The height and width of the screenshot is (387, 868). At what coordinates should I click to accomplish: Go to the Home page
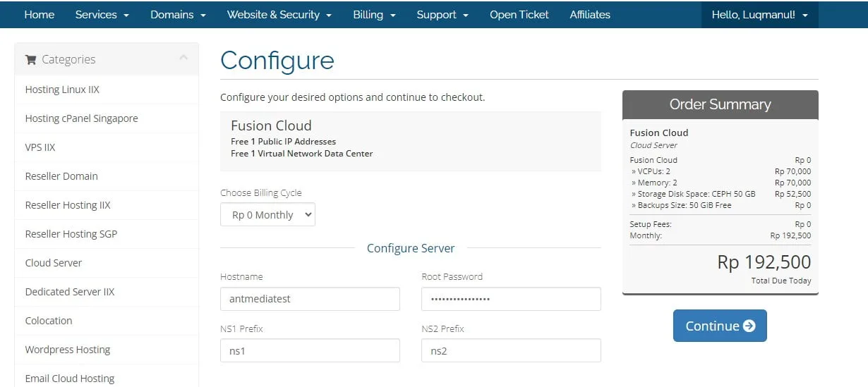39,14
